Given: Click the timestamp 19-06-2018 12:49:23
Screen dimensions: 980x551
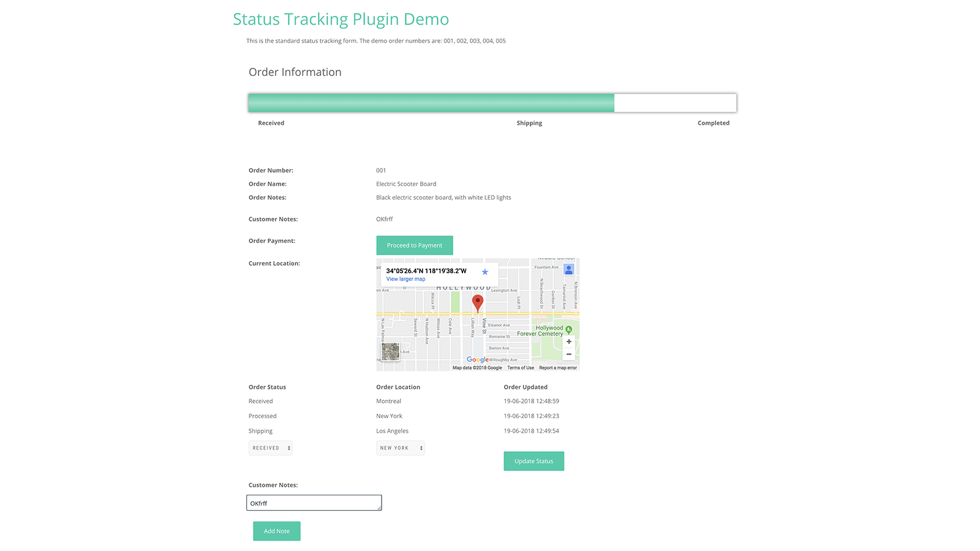Looking at the screenshot, I should [x=532, y=416].
